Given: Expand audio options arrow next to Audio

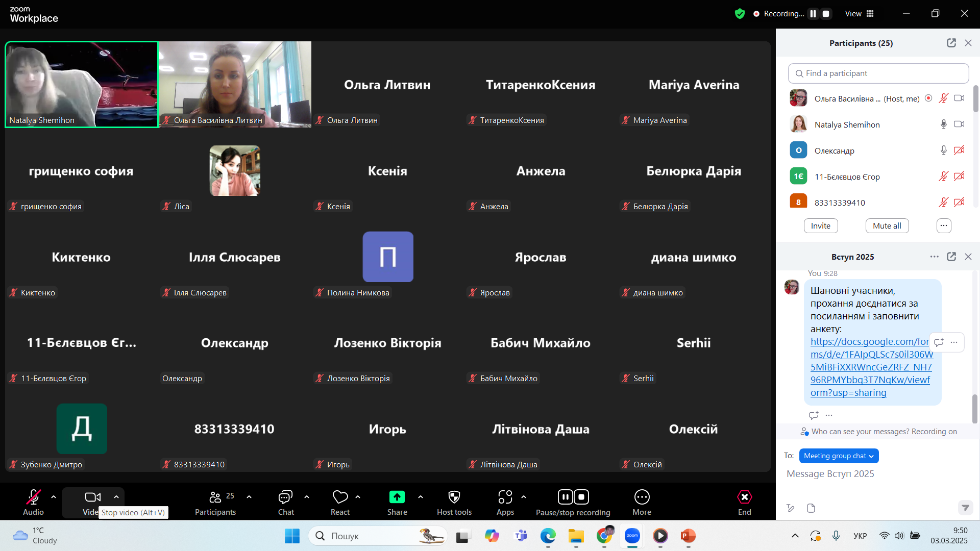Looking at the screenshot, I should click(x=54, y=496).
